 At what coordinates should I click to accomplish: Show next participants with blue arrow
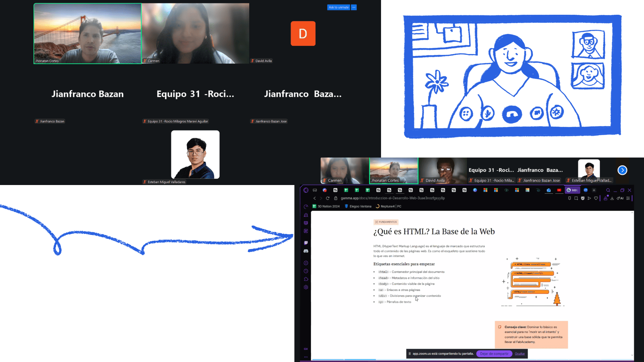pos(622,170)
